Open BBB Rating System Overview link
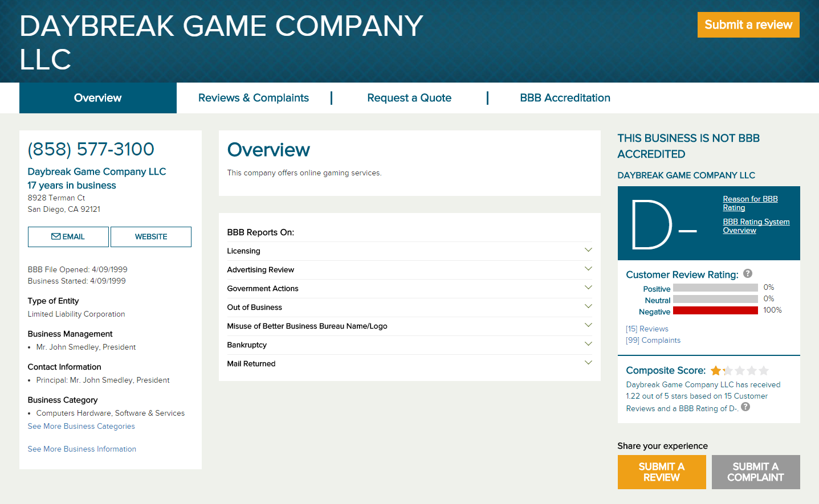Viewport: 819px width, 504px height. pos(756,226)
